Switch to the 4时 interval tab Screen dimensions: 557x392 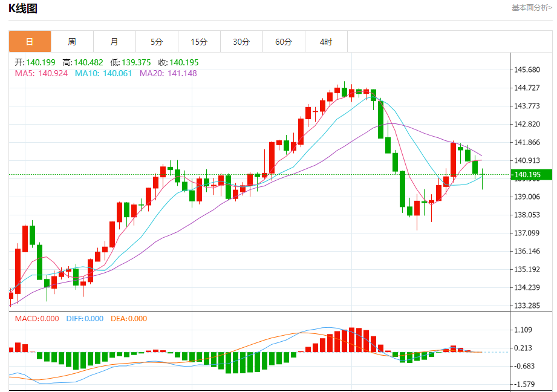click(x=326, y=42)
